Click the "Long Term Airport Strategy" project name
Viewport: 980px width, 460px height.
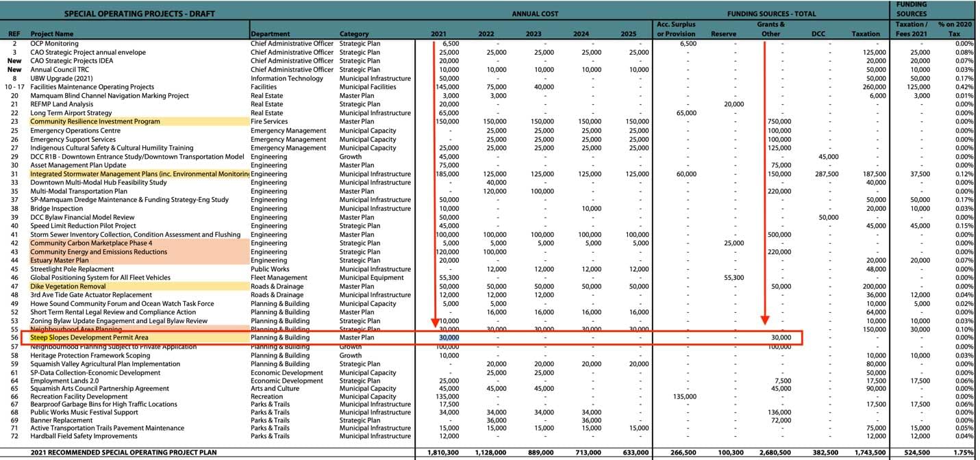(71, 113)
